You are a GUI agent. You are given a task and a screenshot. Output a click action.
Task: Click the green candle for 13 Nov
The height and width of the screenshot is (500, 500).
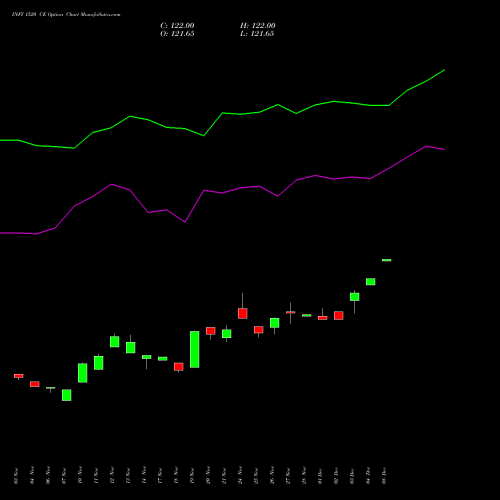(x=131, y=348)
